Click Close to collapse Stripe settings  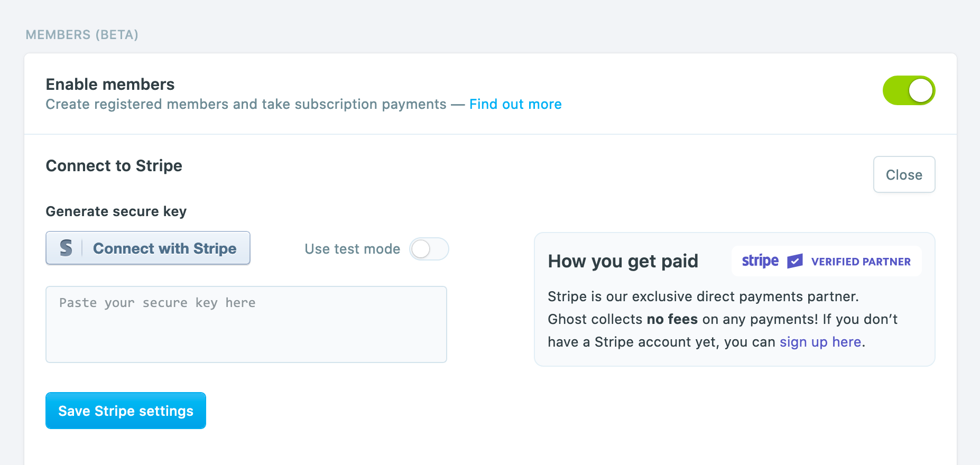pos(904,174)
